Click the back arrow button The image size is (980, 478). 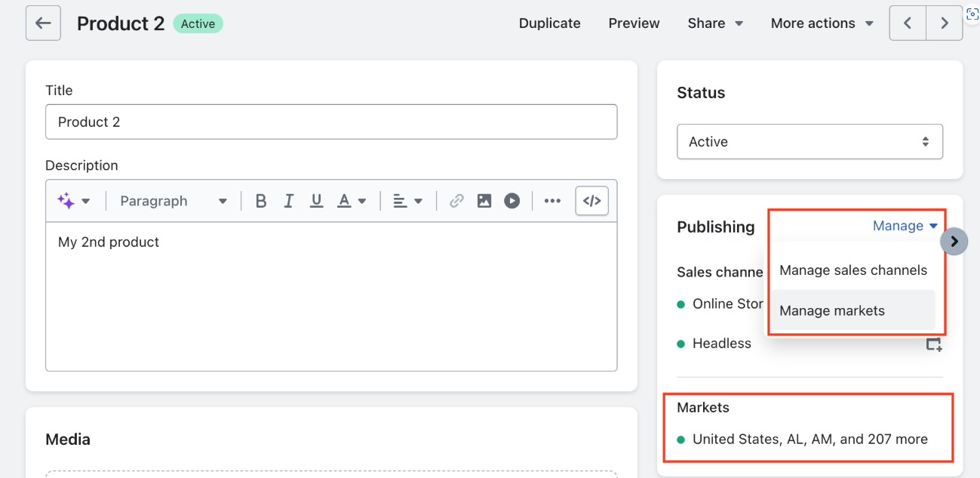point(43,23)
